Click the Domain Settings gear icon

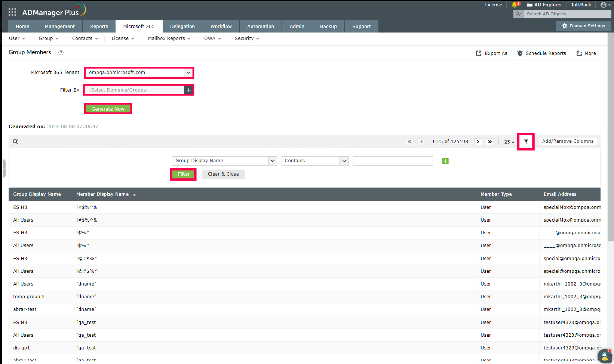[x=565, y=26]
